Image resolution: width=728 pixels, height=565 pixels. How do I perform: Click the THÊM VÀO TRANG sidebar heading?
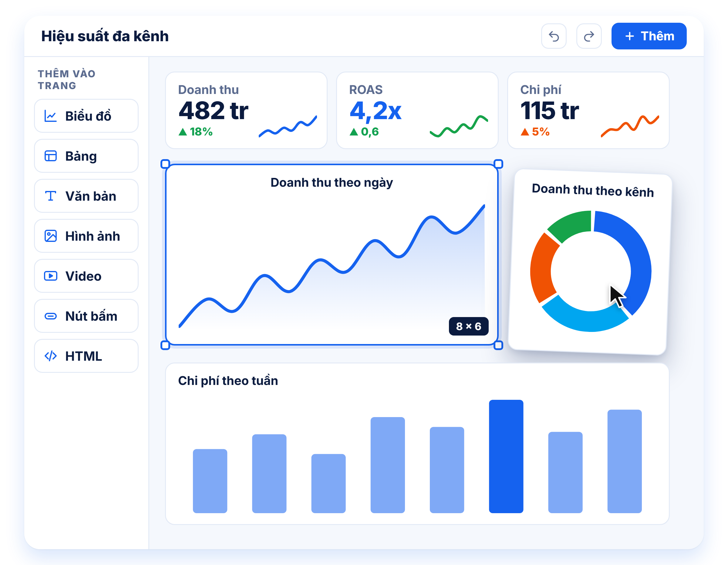(x=66, y=80)
